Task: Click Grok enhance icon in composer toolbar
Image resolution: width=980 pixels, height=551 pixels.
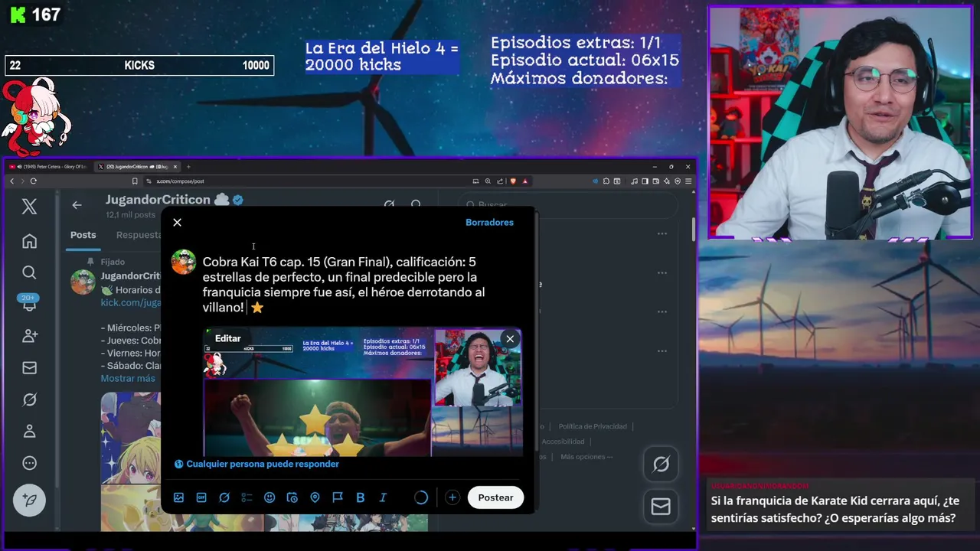Action: click(224, 497)
